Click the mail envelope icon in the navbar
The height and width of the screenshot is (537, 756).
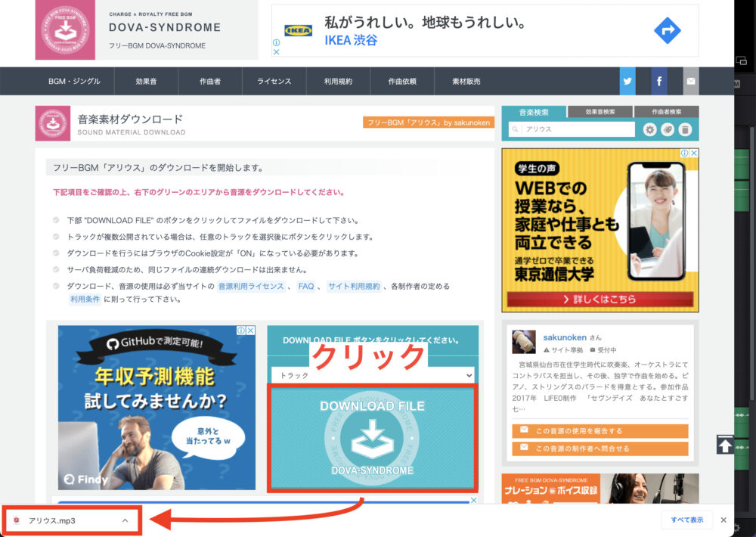(691, 81)
